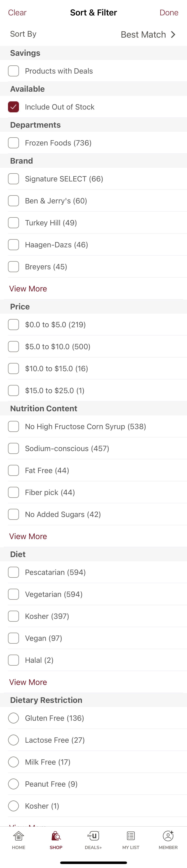
Task: Enable Products with Deals checkbox
Action: [x=13, y=71]
